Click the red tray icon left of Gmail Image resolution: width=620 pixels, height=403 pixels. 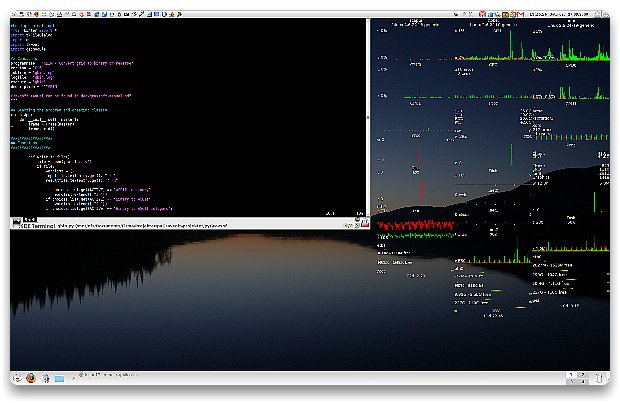483,14
